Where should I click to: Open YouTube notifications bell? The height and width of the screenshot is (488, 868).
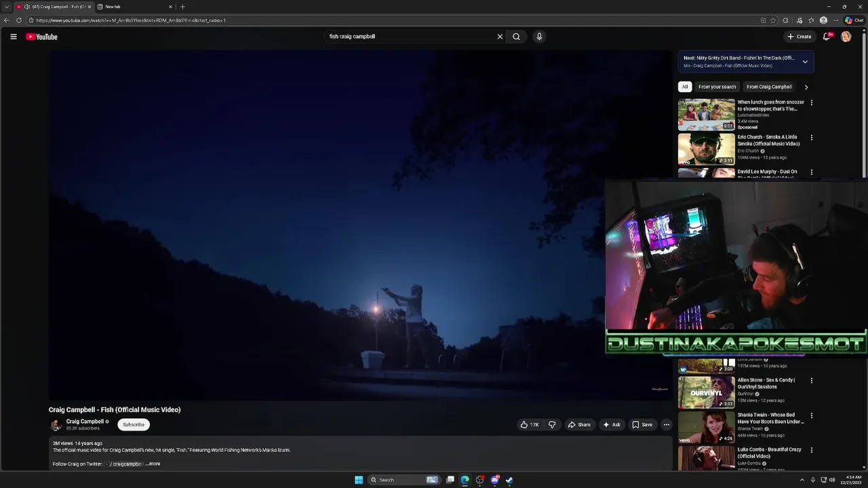826,37
